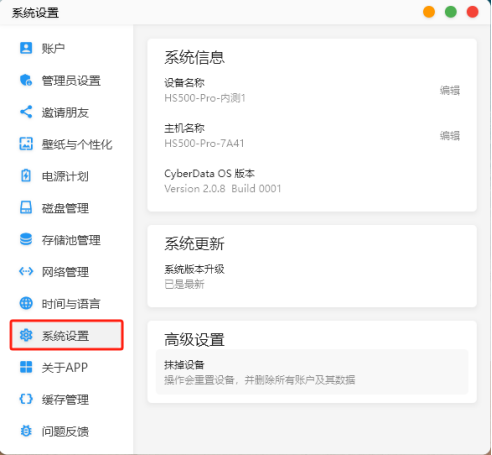Open the 缓存管理 braces icon
492x455 pixels.
tap(26, 399)
